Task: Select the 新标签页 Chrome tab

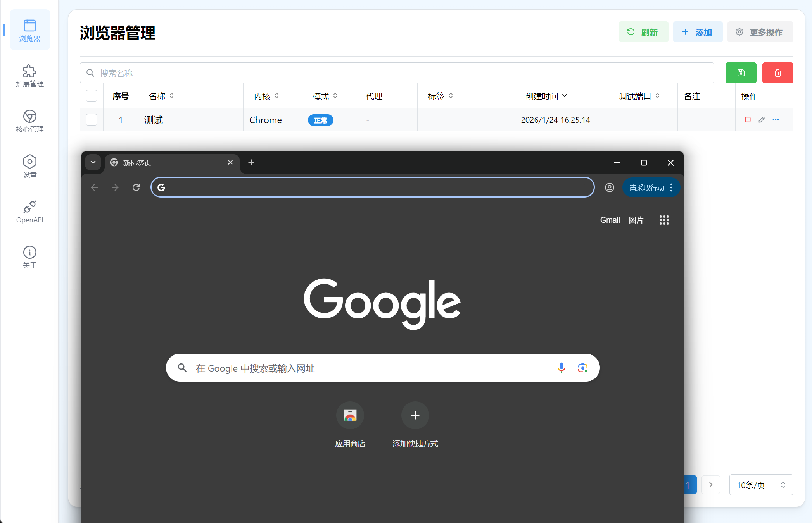Action: [173, 163]
